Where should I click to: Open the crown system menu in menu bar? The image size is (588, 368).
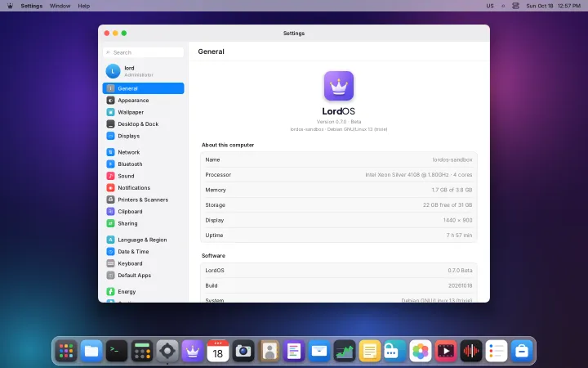(10, 6)
